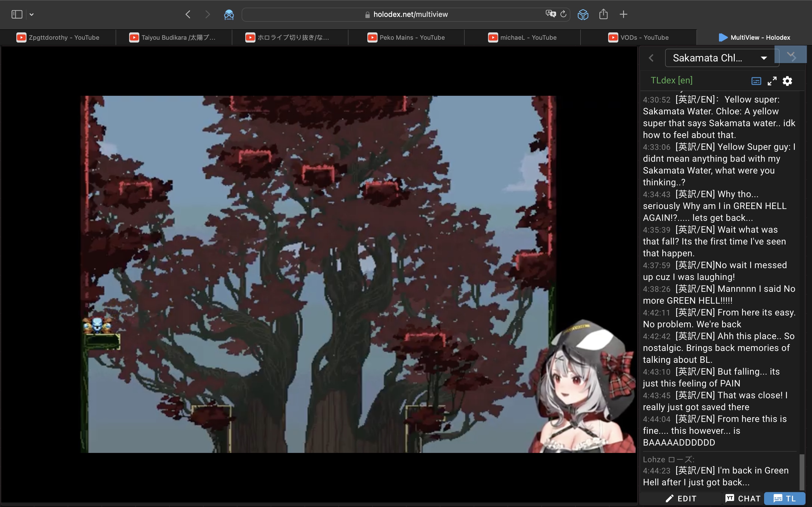The height and width of the screenshot is (507, 812).
Task: Expand the sidebar tab group chevron menu
Action: 32,14
